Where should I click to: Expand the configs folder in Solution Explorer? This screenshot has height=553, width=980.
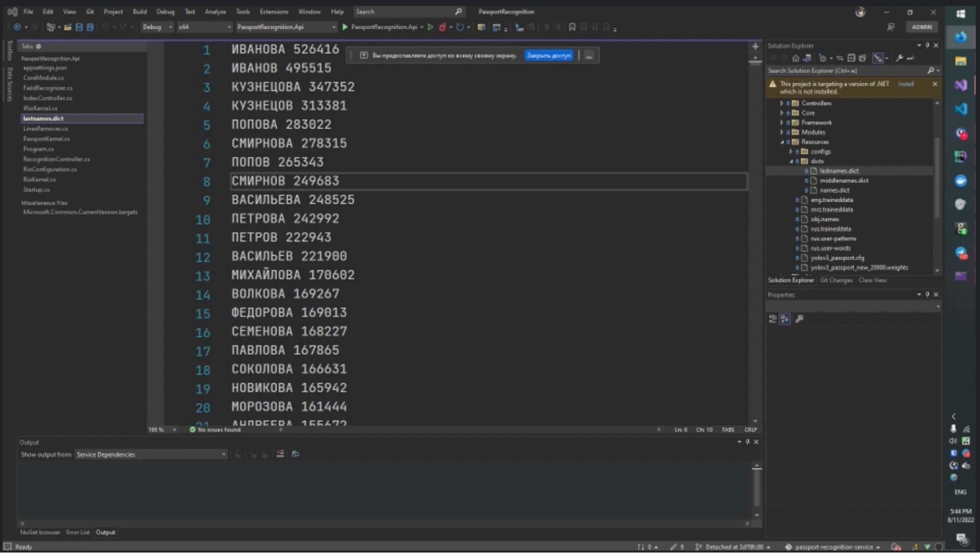point(791,152)
